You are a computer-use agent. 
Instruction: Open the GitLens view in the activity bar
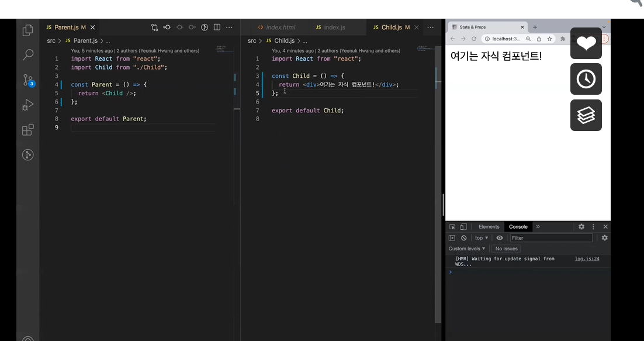click(27, 155)
